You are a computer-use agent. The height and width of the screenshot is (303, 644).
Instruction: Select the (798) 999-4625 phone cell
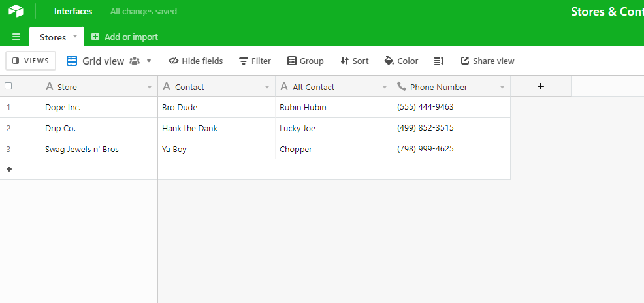click(451, 149)
